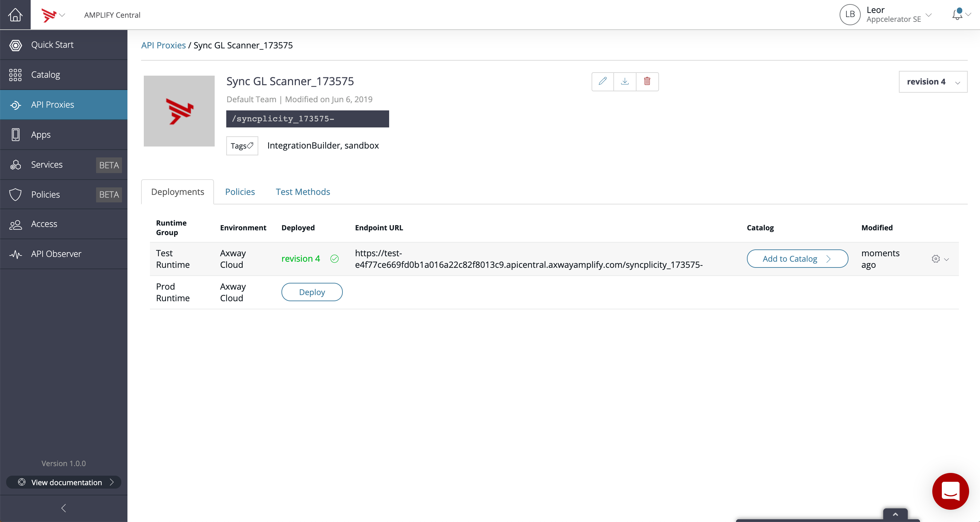This screenshot has width=980, height=522.
Task: Click the Tags label icon button
Action: coord(242,146)
